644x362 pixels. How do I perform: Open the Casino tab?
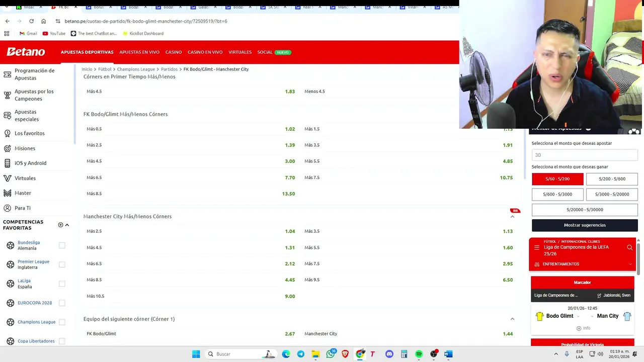click(174, 52)
